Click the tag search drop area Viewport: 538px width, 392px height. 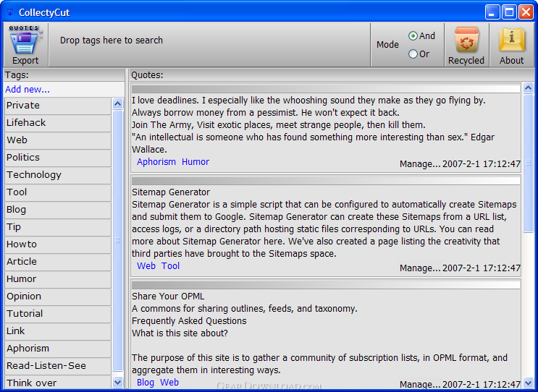(210, 41)
